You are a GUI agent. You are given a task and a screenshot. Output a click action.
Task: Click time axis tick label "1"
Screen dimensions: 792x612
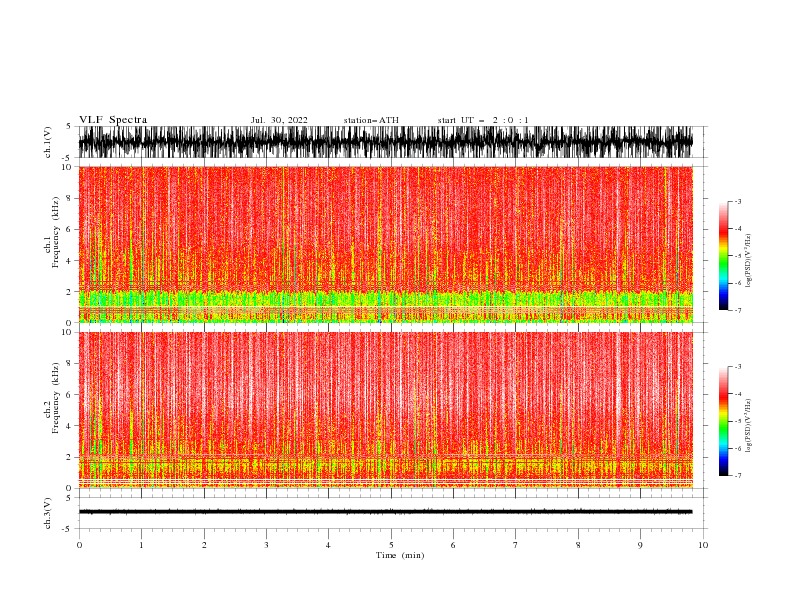click(x=141, y=545)
